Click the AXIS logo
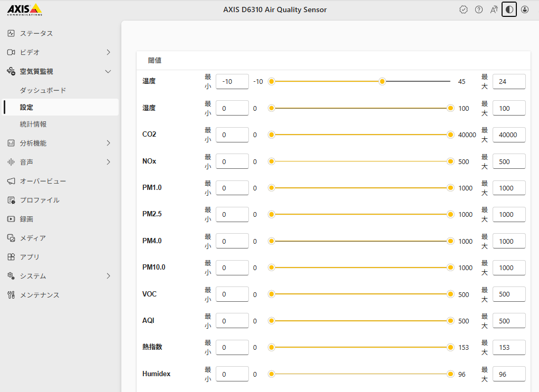This screenshot has height=392, width=539. [x=24, y=10]
